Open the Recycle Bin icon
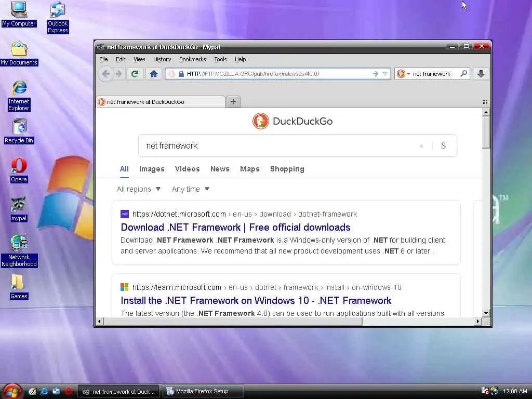 click(19, 131)
